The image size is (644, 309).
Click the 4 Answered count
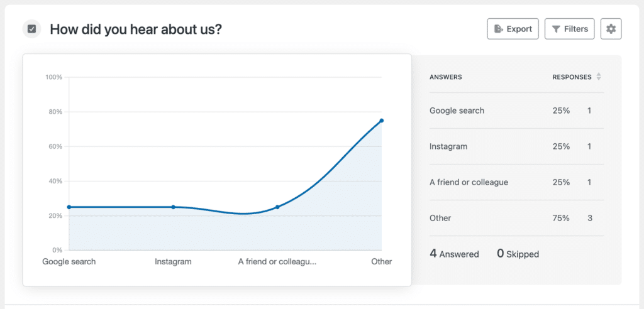[454, 254]
